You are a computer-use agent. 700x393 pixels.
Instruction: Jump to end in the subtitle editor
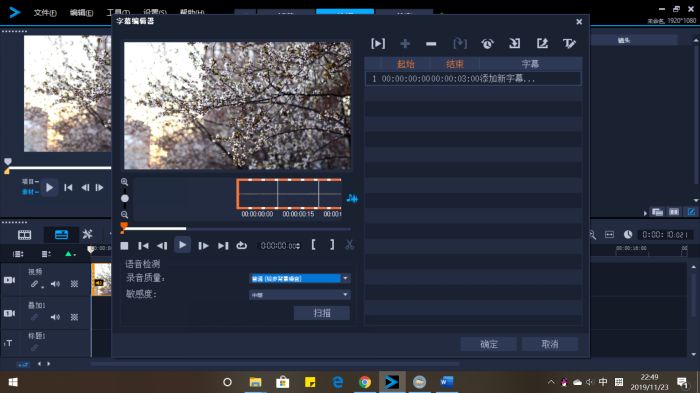point(223,246)
